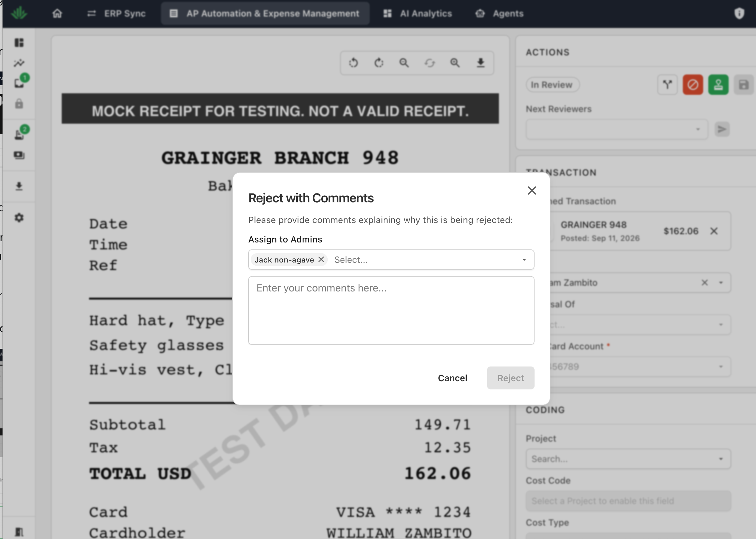Viewport: 756px width, 539px height.
Task: Click the download icon in left sidebar
Action: pos(19,186)
